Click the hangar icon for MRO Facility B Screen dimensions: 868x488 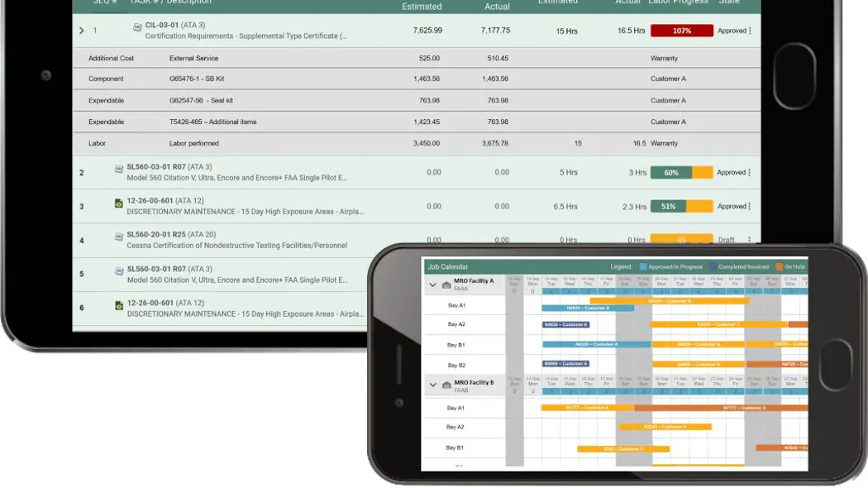(446, 385)
